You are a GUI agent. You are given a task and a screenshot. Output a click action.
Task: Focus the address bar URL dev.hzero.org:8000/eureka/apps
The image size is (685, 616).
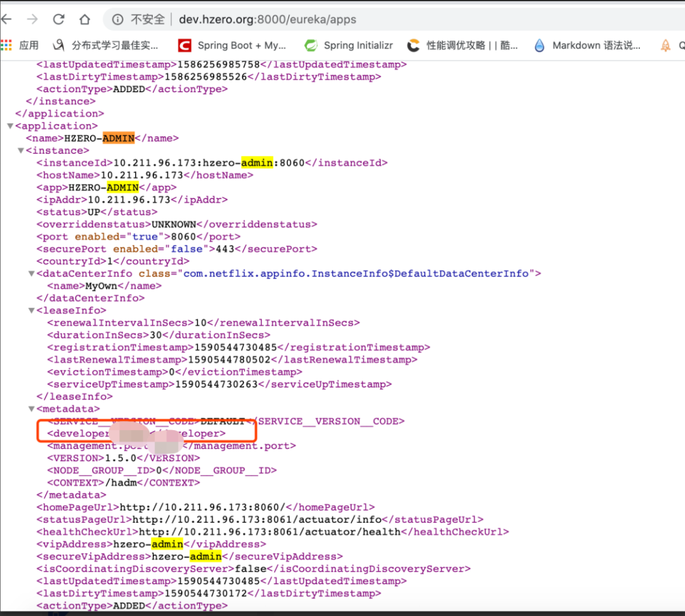pos(268,20)
